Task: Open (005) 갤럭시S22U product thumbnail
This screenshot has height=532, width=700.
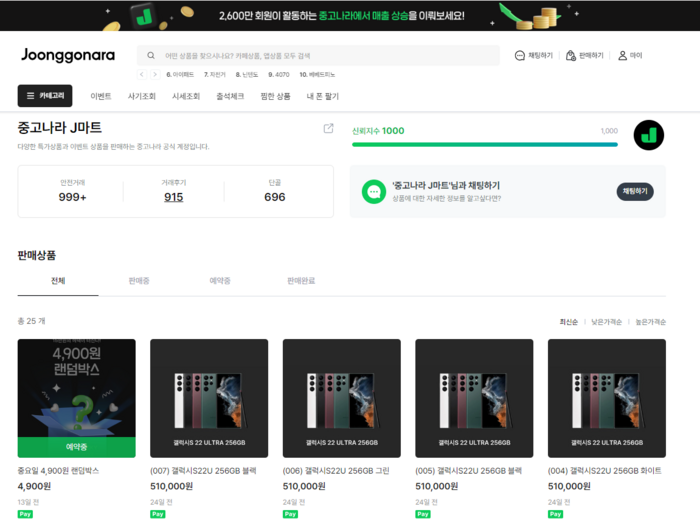Action: click(x=474, y=398)
